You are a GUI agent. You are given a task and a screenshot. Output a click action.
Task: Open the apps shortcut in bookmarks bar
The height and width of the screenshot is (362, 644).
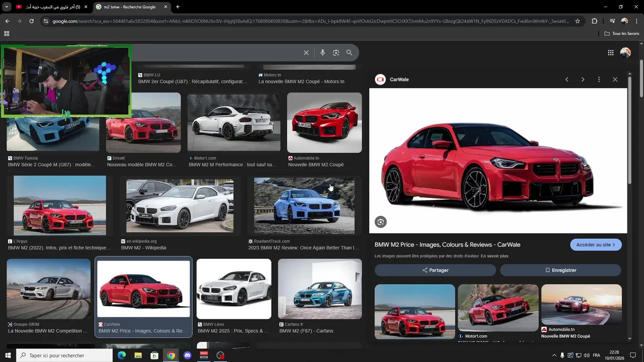tap(7, 33)
